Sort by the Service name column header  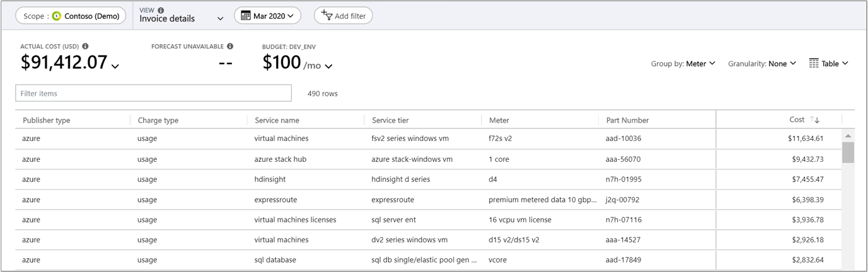click(277, 120)
